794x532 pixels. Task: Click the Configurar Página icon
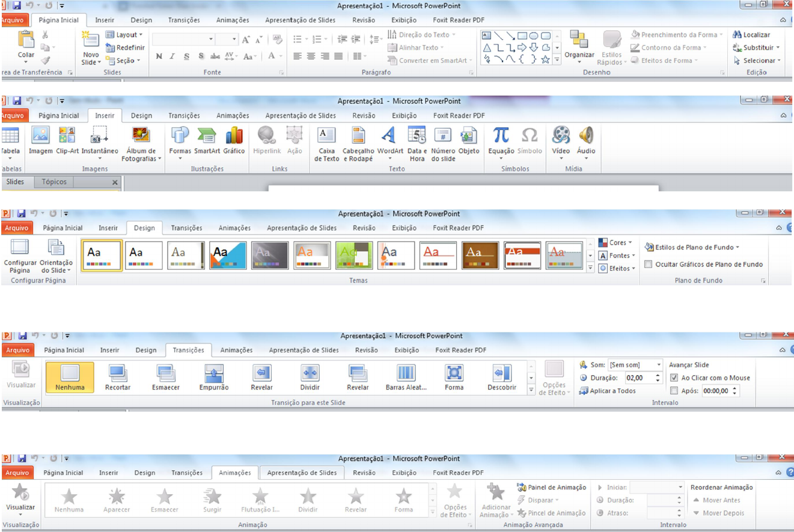pos(20,248)
